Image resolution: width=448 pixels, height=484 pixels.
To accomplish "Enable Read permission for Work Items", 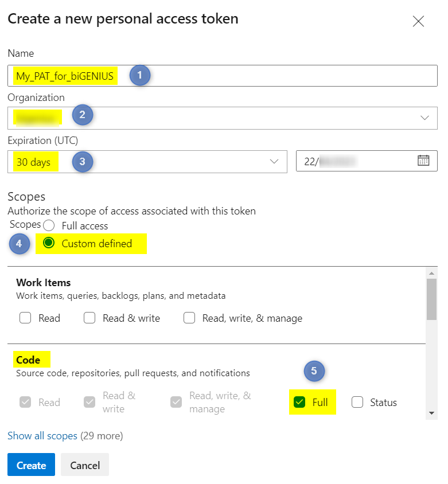I will (x=25, y=318).
